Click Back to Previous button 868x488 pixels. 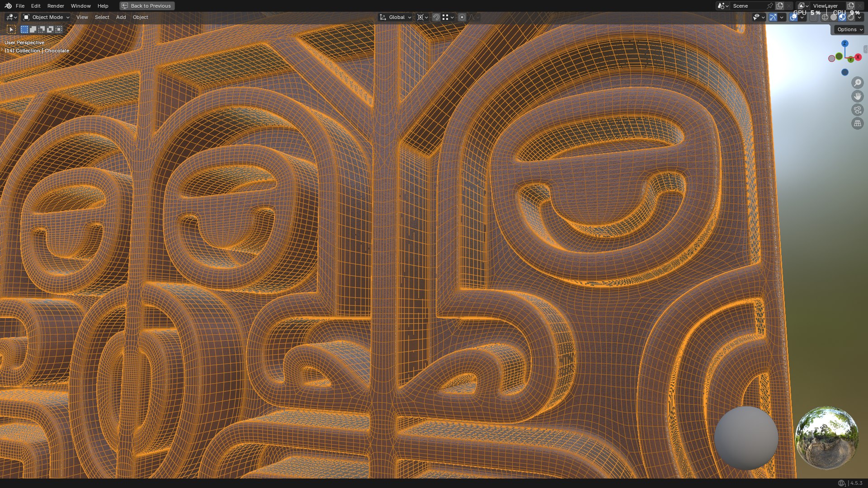click(x=147, y=6)
